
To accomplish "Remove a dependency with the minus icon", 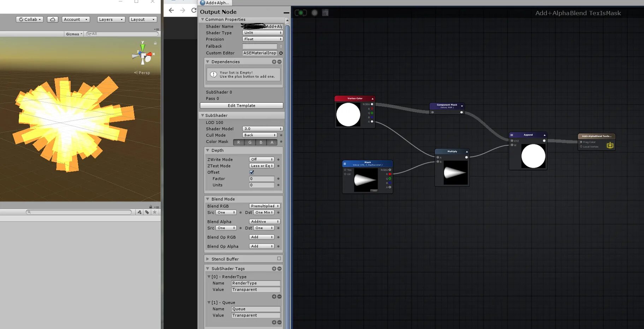I will 279,62.
